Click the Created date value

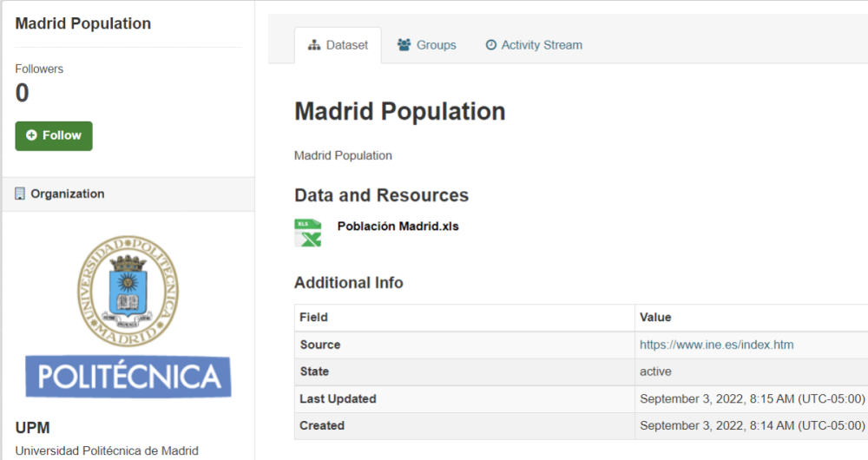(x=752, y=425)
